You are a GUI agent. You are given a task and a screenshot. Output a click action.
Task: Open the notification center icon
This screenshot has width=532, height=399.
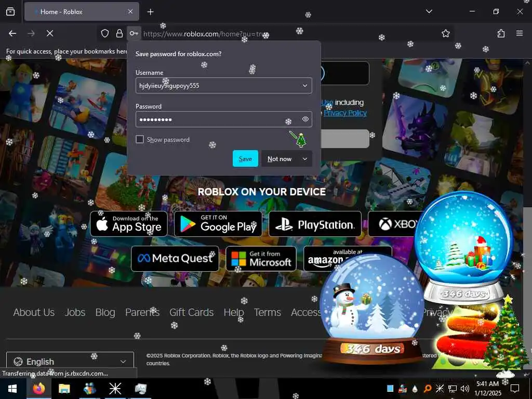515,389
